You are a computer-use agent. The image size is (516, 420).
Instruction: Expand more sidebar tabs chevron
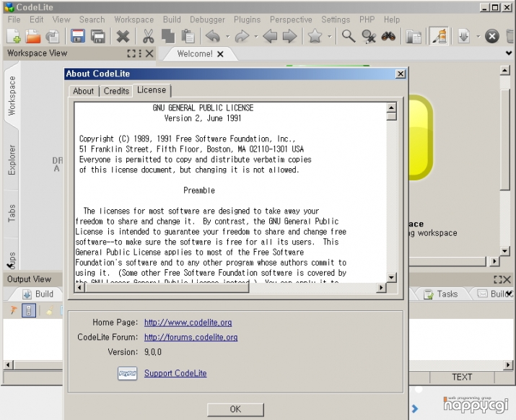click(x=9, y=265)
